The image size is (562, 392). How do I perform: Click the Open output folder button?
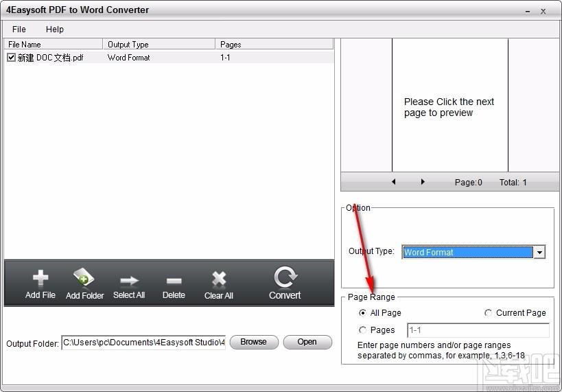tap(307, 342)
